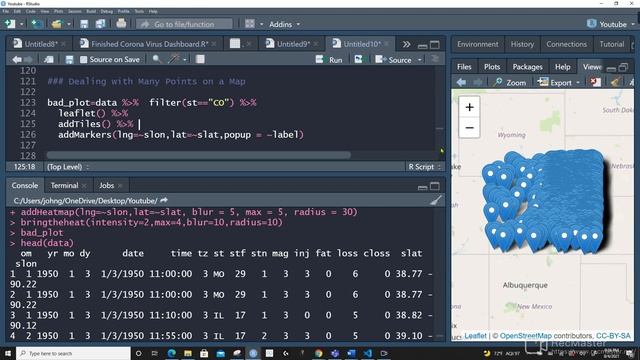The image size is (640, 360).
Task: Click the code tools magic wand
Action: pyautogui.click(x=174, y=60)
